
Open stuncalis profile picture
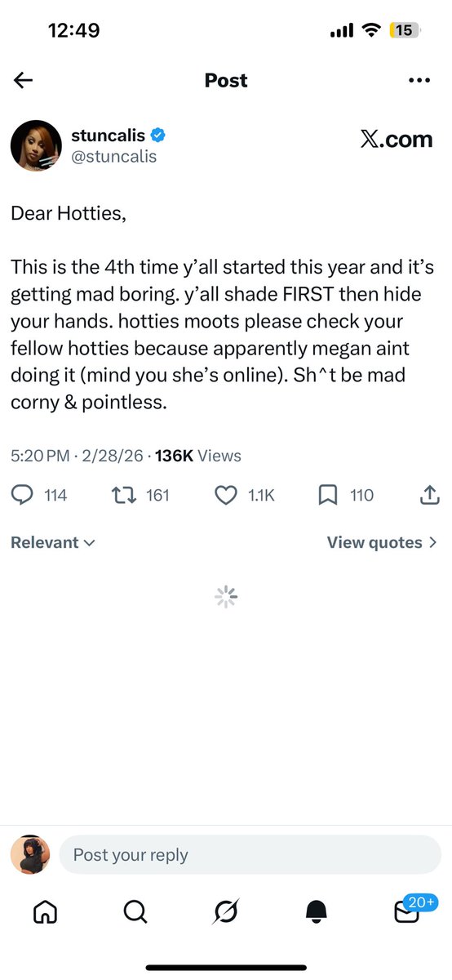coord(36,146)
